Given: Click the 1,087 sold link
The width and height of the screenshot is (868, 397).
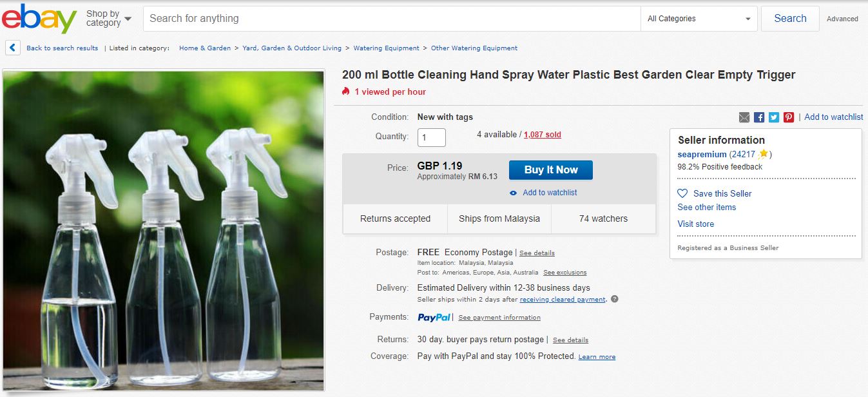Looking at the screenshot, I should click(x=542, y=135).
